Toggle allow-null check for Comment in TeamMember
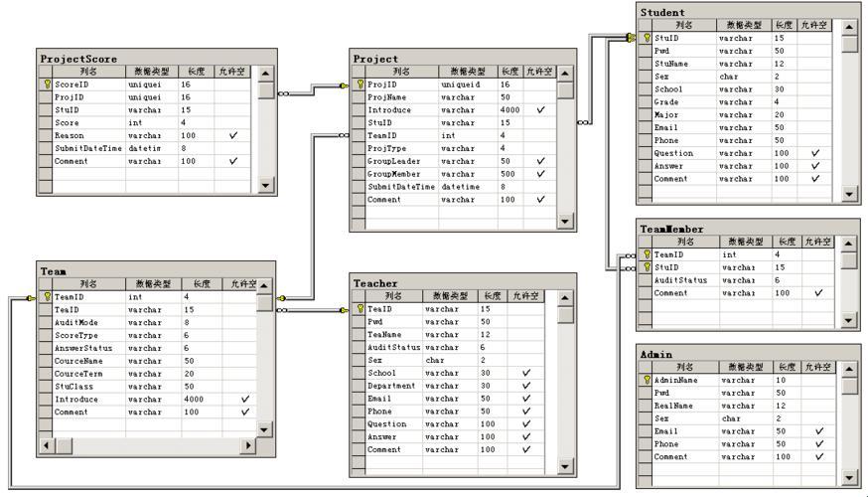 (818, 292)
